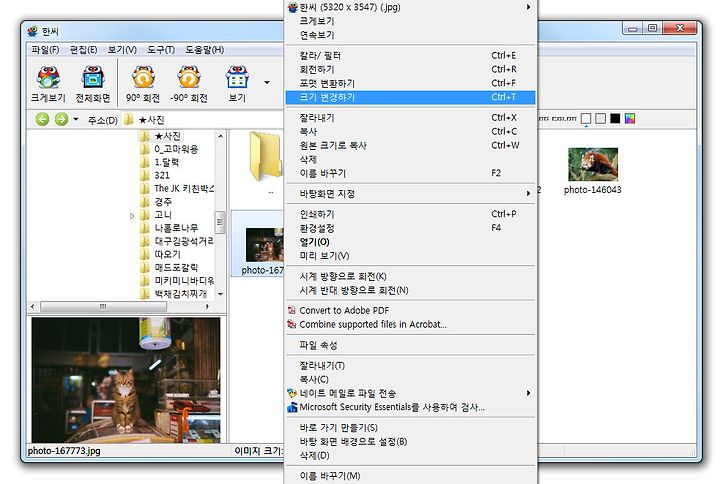Scan with Microsoft Security Essentials entry
This screenshot has height=484, width=720.
tap(410, 407)
